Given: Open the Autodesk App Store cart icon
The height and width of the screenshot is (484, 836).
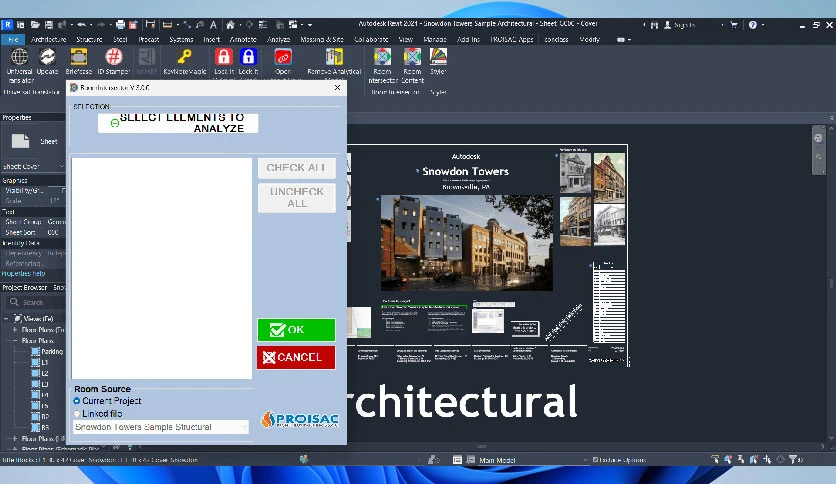Looking at the screenshot, I should coord(734,25).
